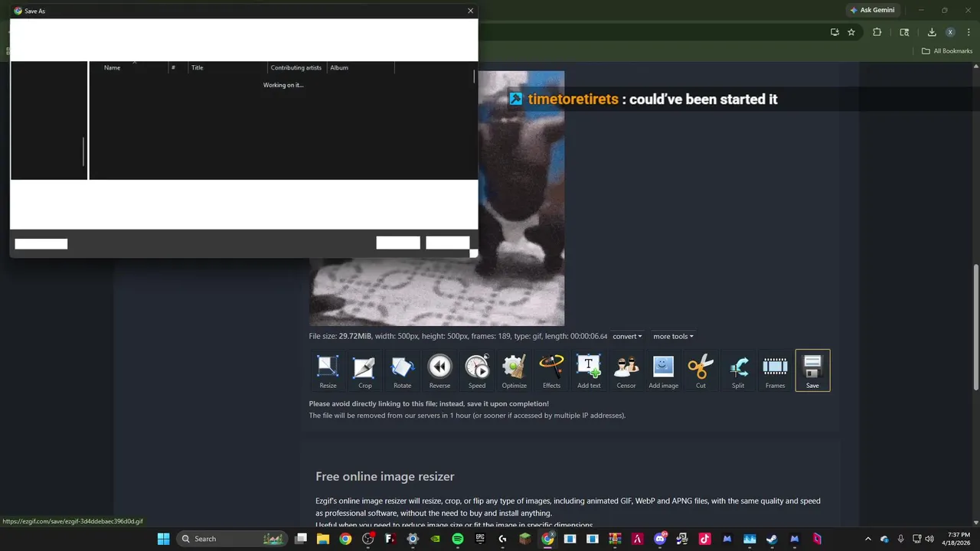
Task: Open Steam from the taskbar
Action: pyautogui.click(x=772, y=539)
